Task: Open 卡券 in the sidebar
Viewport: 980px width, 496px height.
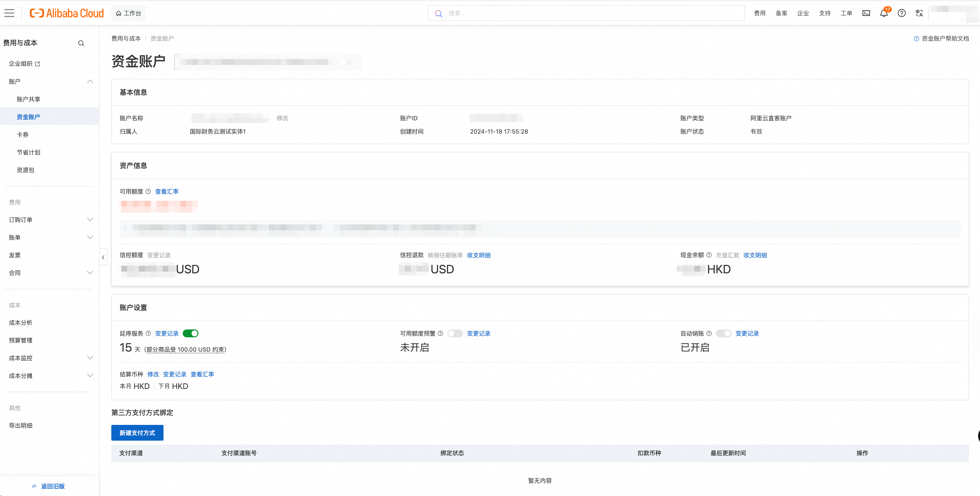Action: (x=22, y=135)
